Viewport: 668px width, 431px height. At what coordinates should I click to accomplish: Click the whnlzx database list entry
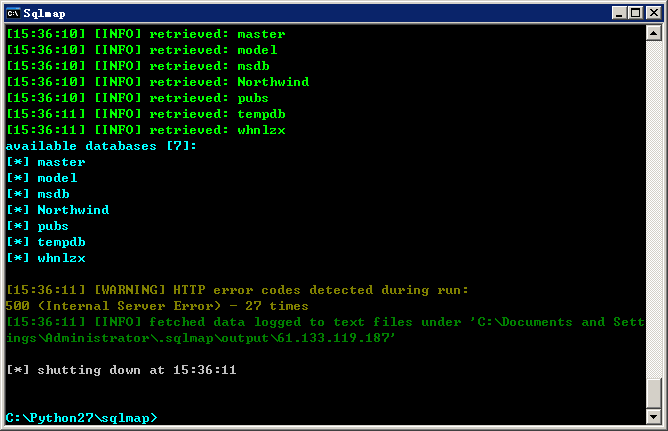pyautogui.click(x=61, y=258)
